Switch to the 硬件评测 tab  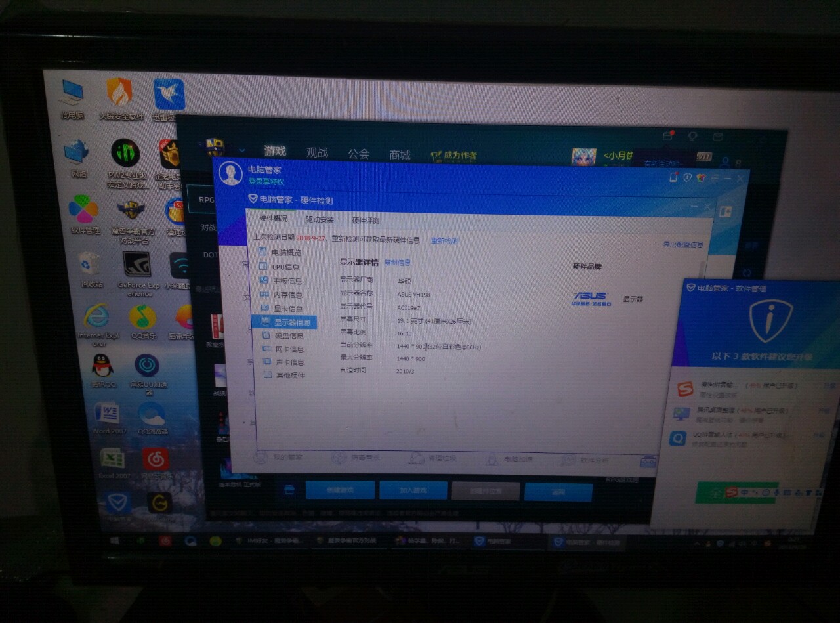tap(366, 221)
